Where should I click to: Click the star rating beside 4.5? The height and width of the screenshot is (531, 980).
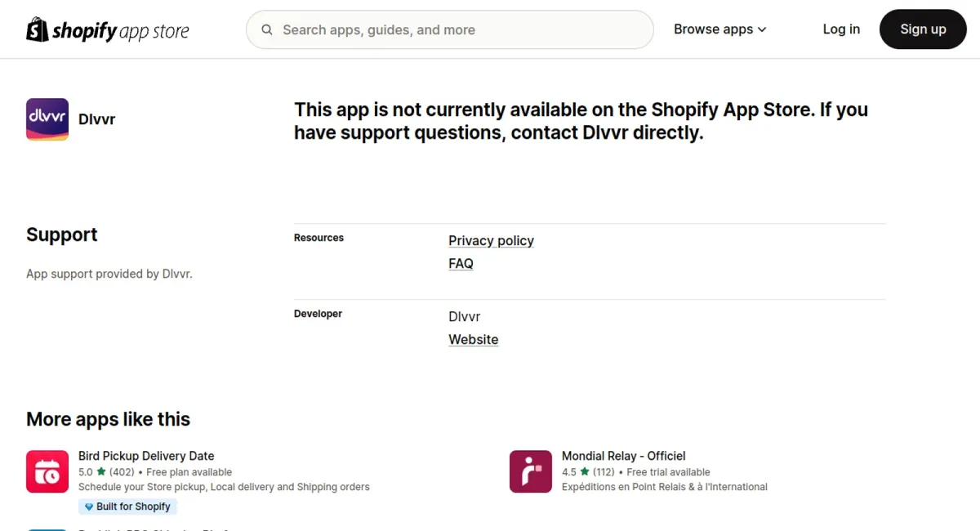click(x=585, y=472)
